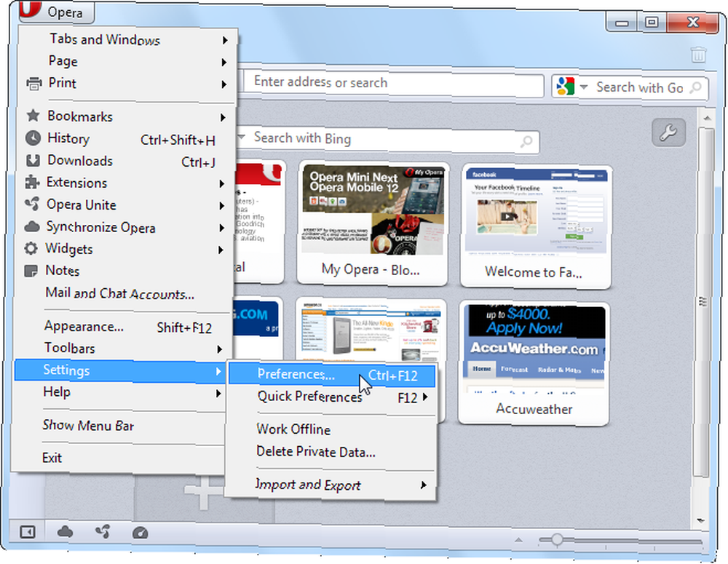Click the Opera Unite icon in menu
This screenshot has width=728, height=564.
pyautogui.click(x=32, y=204)
